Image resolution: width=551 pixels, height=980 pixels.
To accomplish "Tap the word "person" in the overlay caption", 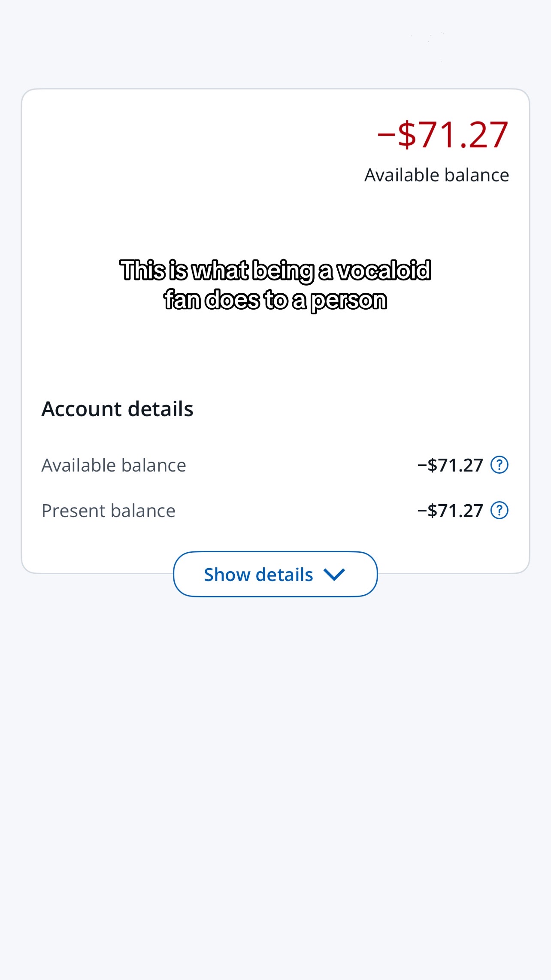I will tap(349, 301).
